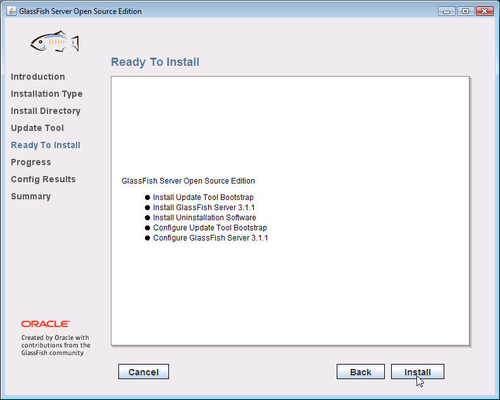Image resolution: width=500 pixels, height=400 pixels.
Task: Close the GlassFish installer window
Action: [x=485, y=11]
